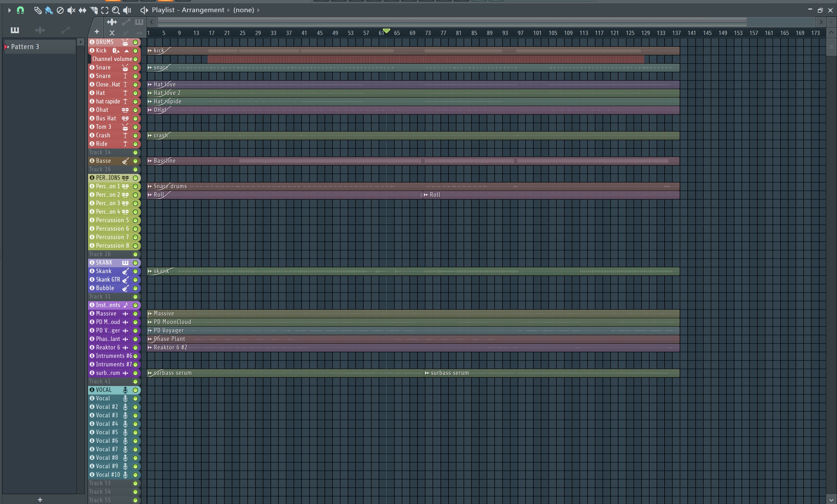This screenshot has height=504, width=837.
Task: Collapse the Kick track group triangle
Action: click(x=127, y=50)
